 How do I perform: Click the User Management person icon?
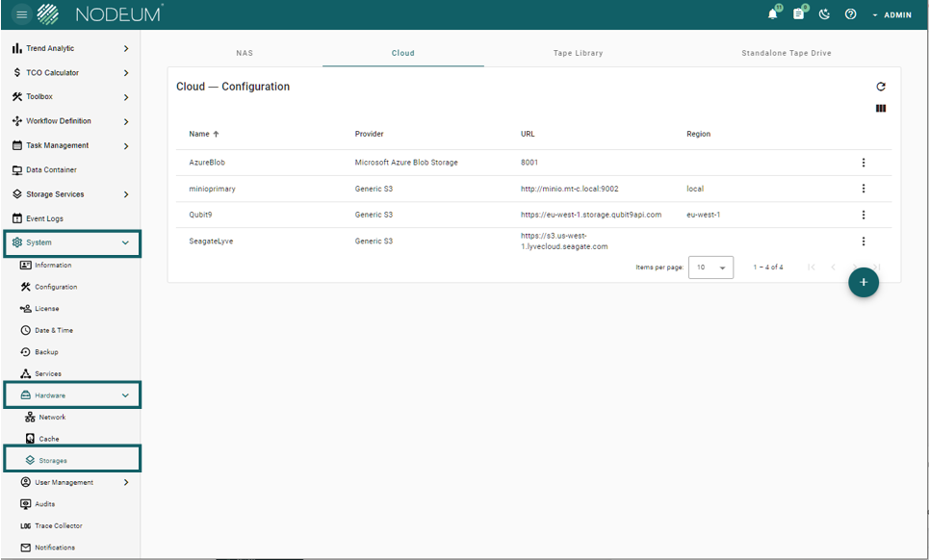[25, 482]
